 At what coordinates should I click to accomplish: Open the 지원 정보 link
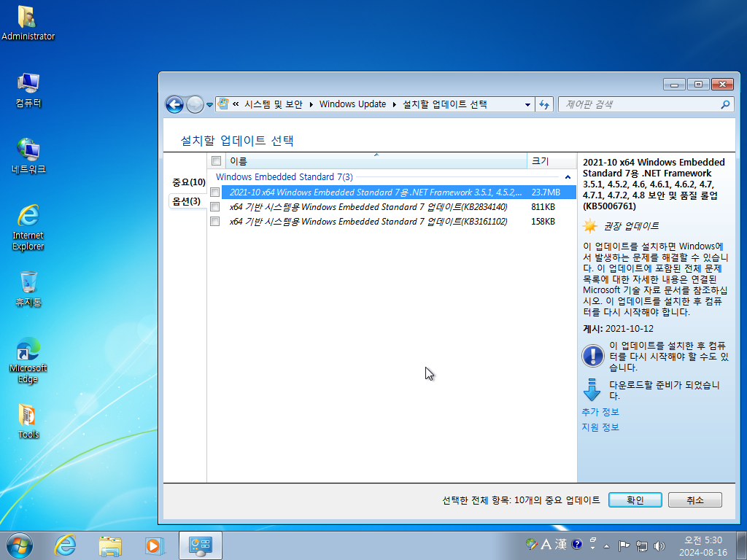coord(600,427)
